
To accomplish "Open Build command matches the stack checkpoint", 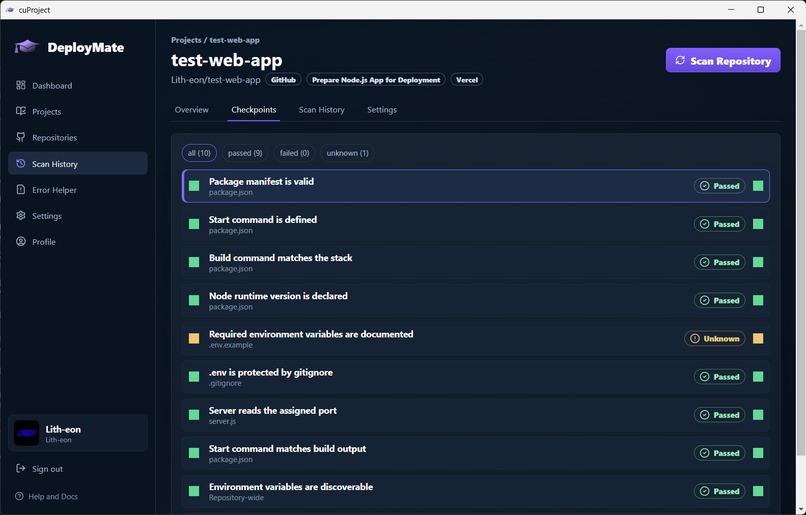I will [475, 262].
